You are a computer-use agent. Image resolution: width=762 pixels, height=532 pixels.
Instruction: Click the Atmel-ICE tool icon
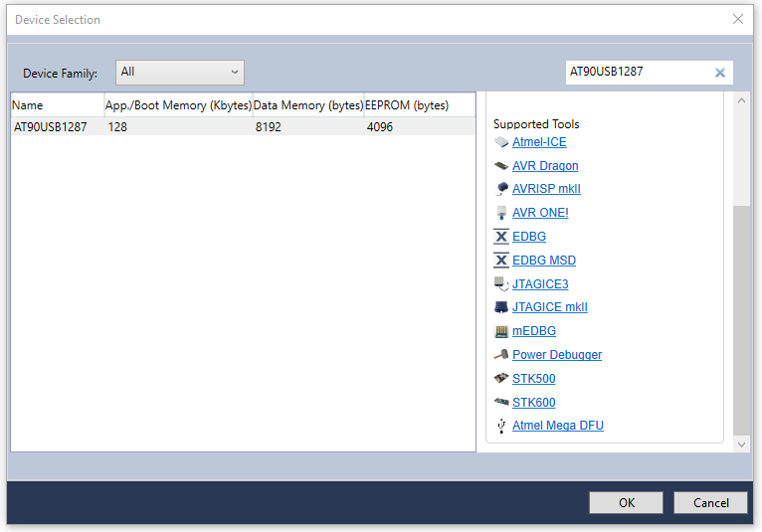(501, 142)
